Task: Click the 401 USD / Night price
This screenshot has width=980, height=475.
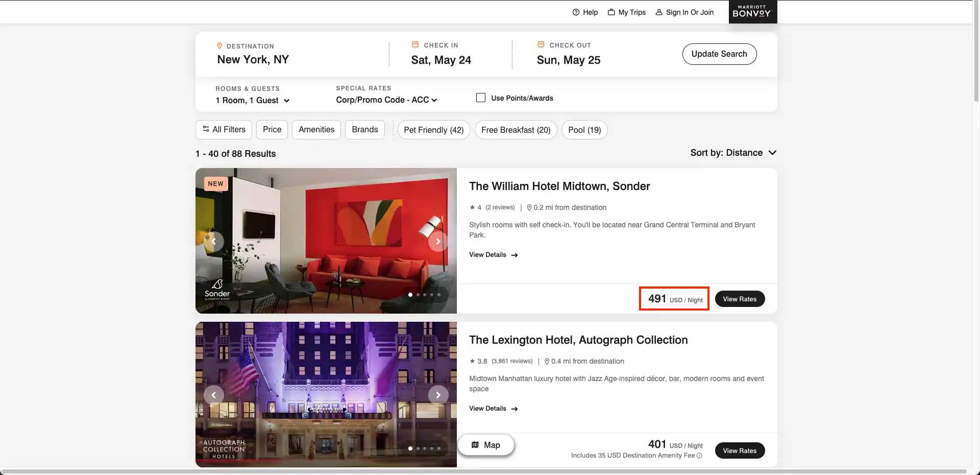Action: click(x=675, y=444)
